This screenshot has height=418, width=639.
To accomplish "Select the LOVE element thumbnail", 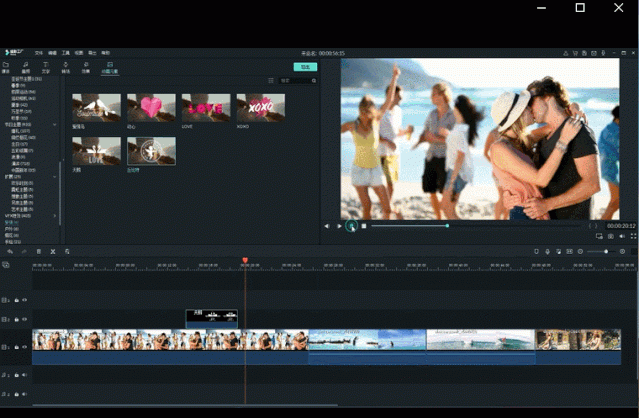I will pyautogui.click(x=206, y=108).
